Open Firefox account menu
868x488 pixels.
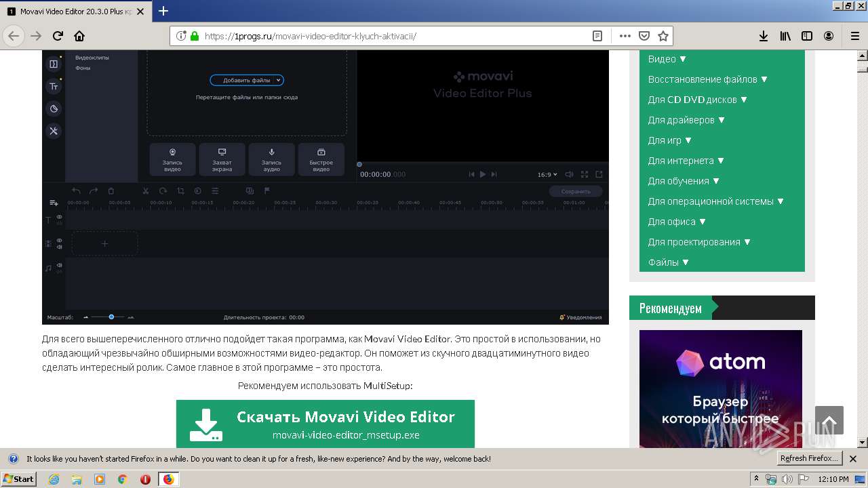(x=829, y=36)
